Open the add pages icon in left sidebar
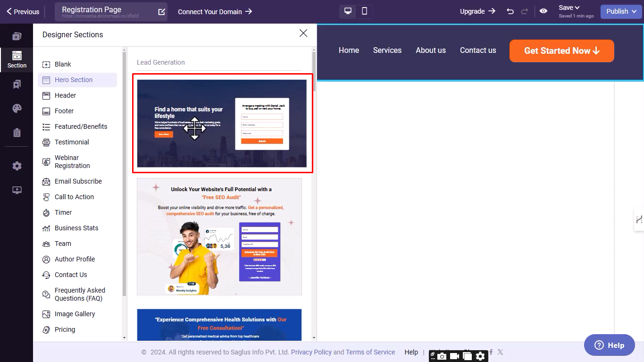This screenshot has width=644, height=362. click(17, 36)
